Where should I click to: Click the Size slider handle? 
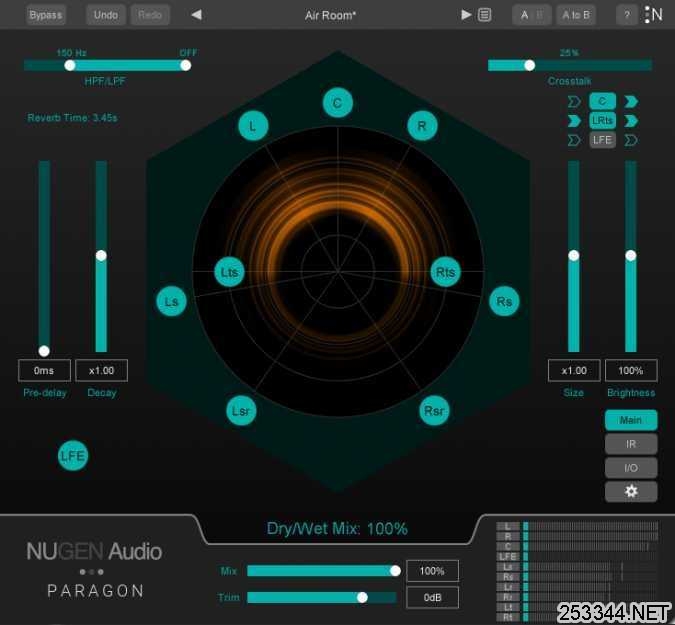tap(573, 256)
